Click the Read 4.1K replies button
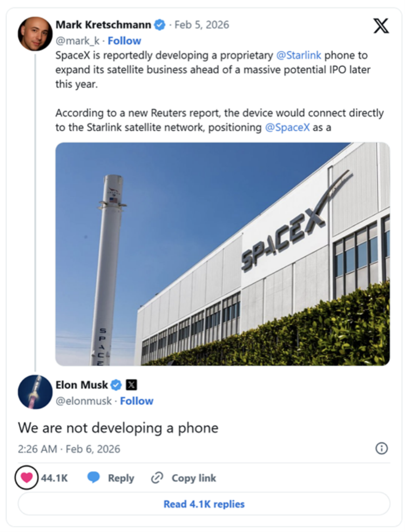The height and width of the screenshot is (532, 405). click(x=204, y=504)
